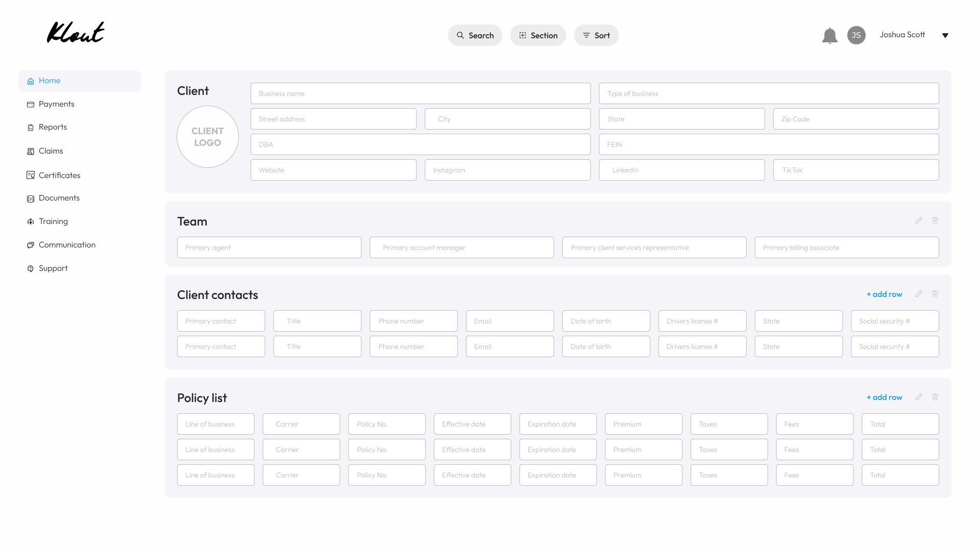Click the Communication sidebar icon
Viewport: 980px width, 551px height.
(31, 245)
